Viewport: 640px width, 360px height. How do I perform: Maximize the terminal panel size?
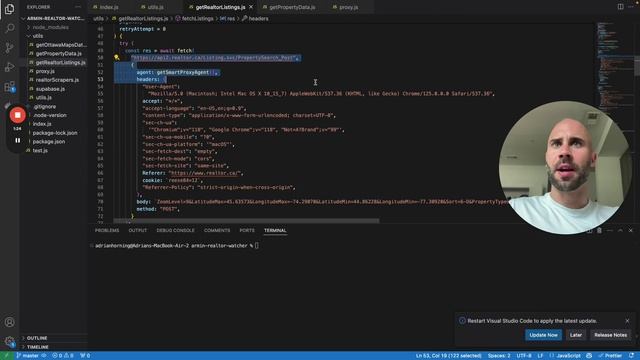pyautogui.click(x=620, y=231)
